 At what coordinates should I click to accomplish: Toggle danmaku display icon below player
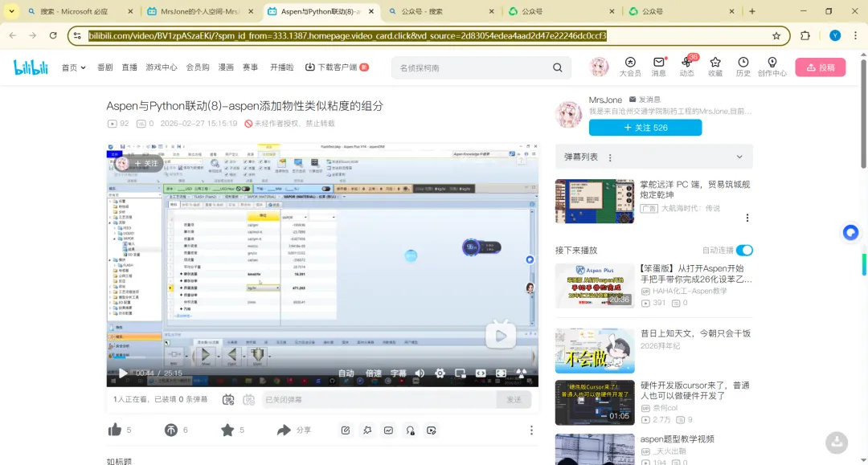(228, 399)
